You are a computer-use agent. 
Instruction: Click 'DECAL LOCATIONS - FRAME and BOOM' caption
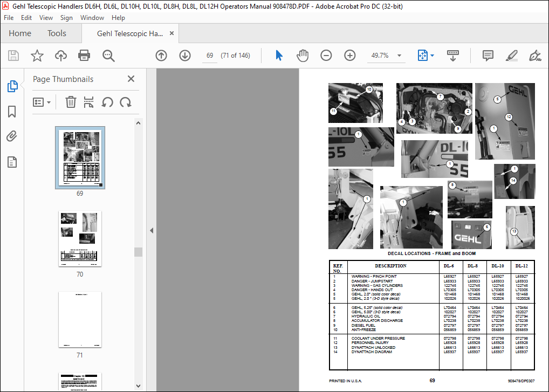tap(431, 253)
